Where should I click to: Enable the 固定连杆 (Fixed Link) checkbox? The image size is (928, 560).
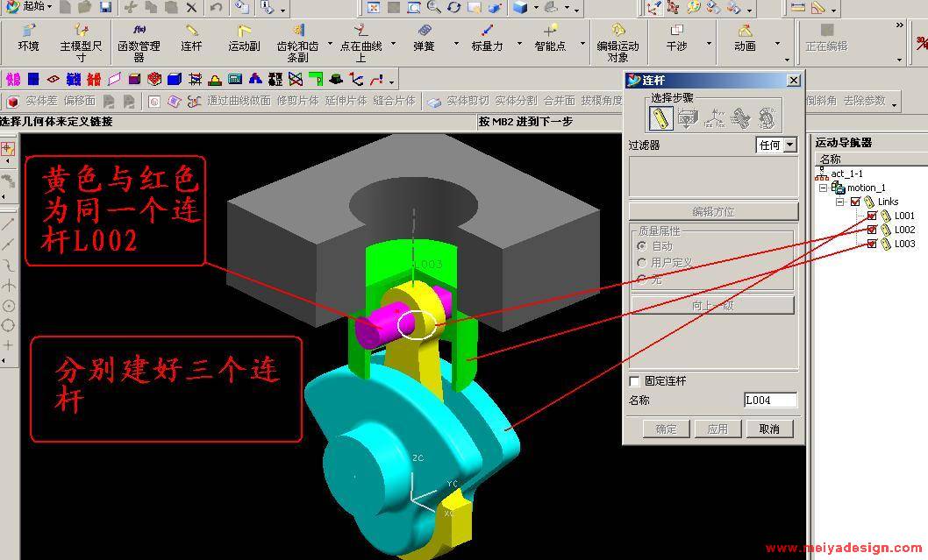point(634,381)
